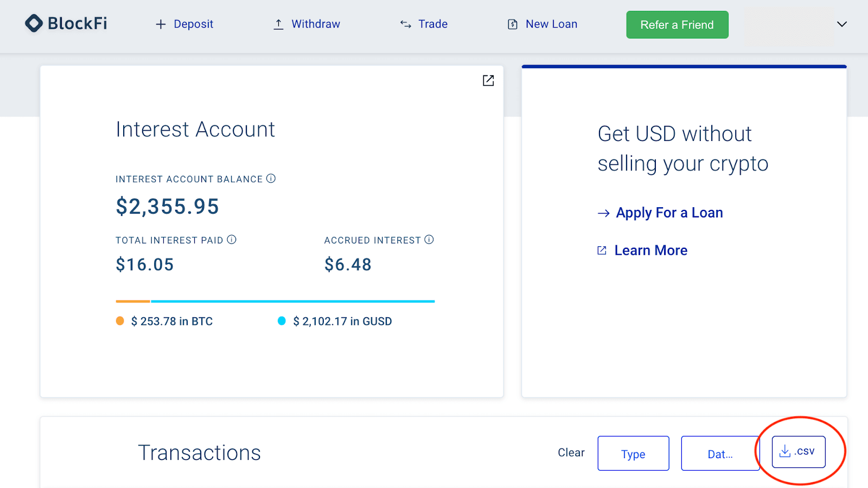Click the Interest Account heading
Image resolution: width=868 pixels, height=488 pixels.
195,130
